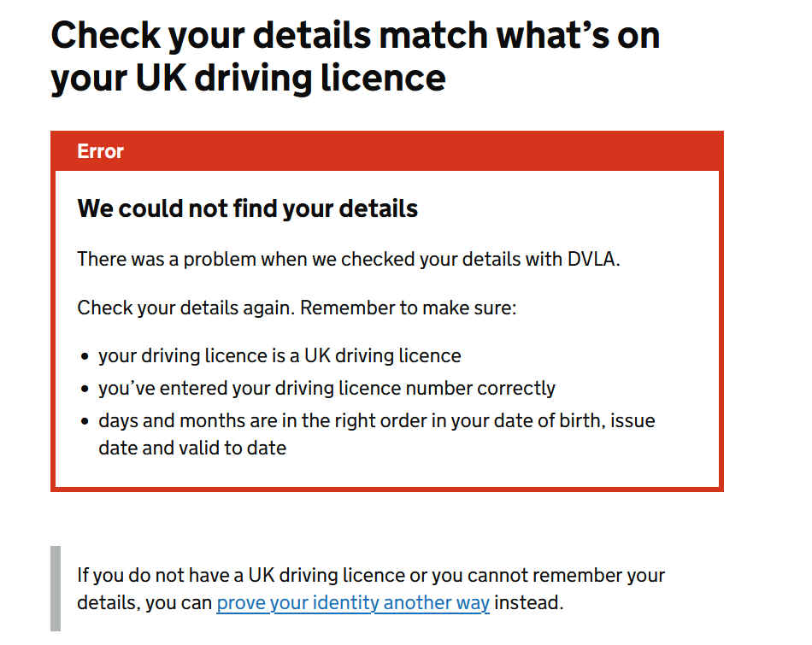Open the "prove your identity another way" link
The image size is (812, 645).
point(352,603)
